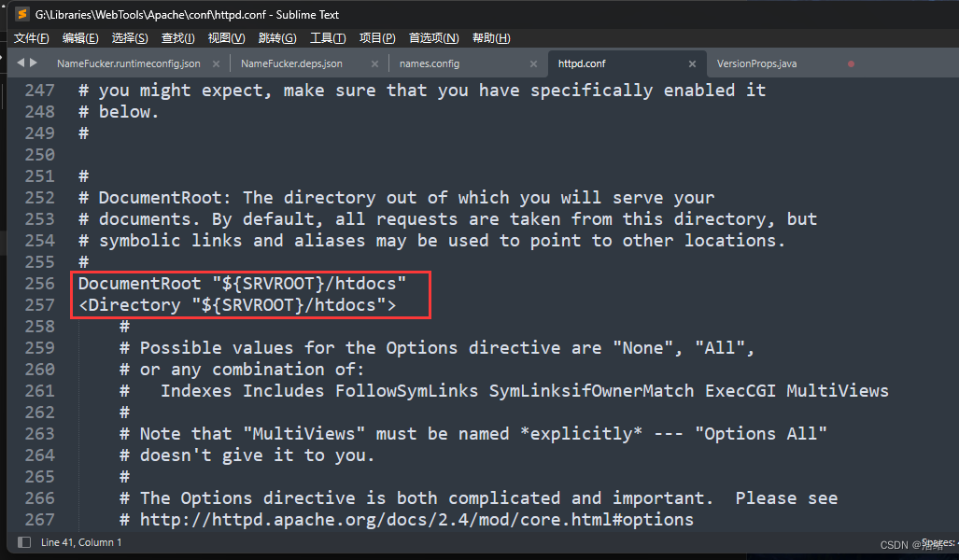Open the 帮助(H) menu
Screen dimensions: 959x560
tap(491, 38)
